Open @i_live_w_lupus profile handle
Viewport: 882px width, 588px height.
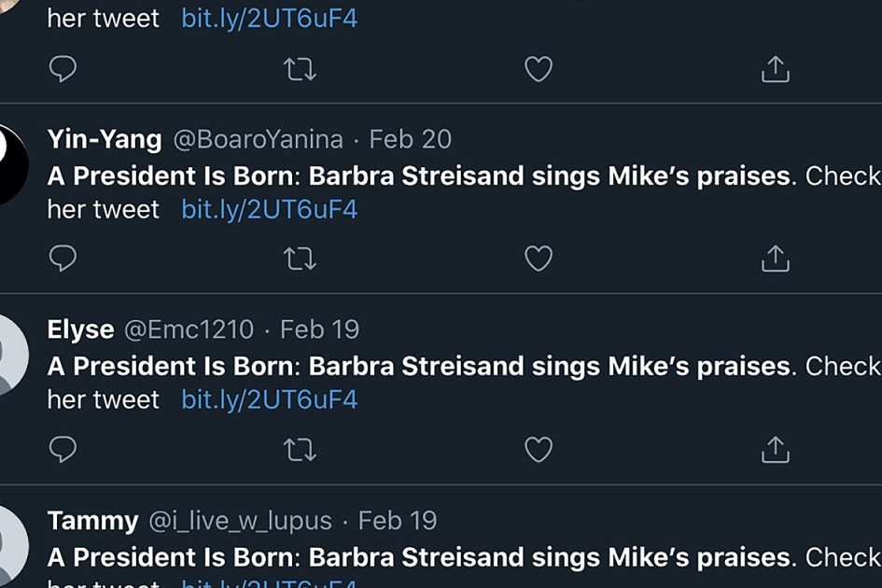coord(240,520)
